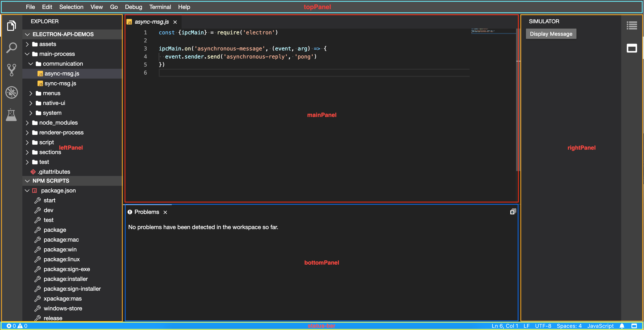
Task: Expand the renderer-process folder
Action: click(61, 133)
